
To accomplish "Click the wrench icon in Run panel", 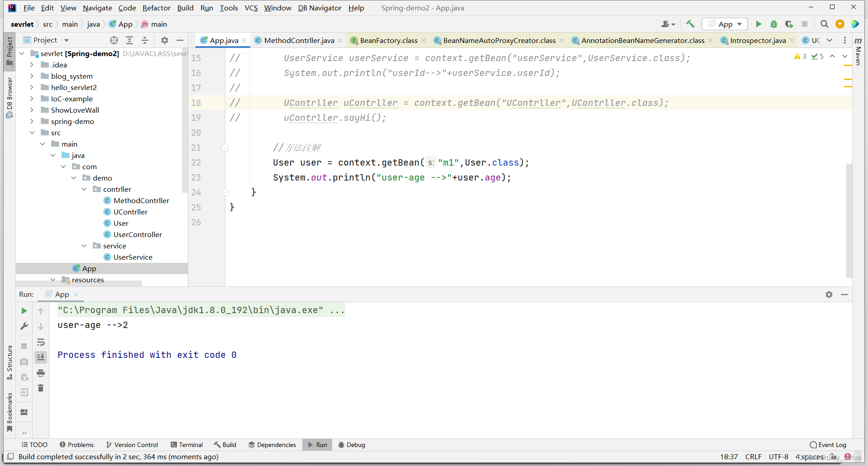I will 24,326.
